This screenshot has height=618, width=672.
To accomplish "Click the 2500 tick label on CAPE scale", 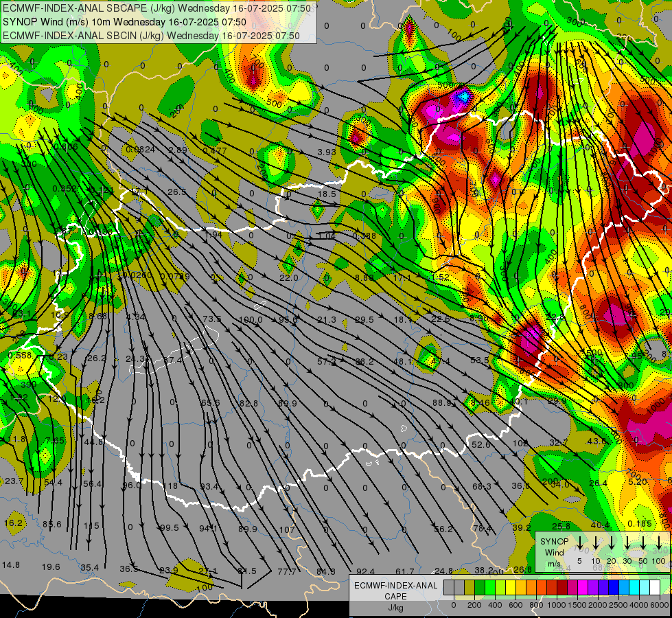I will [x=618, y=605].
